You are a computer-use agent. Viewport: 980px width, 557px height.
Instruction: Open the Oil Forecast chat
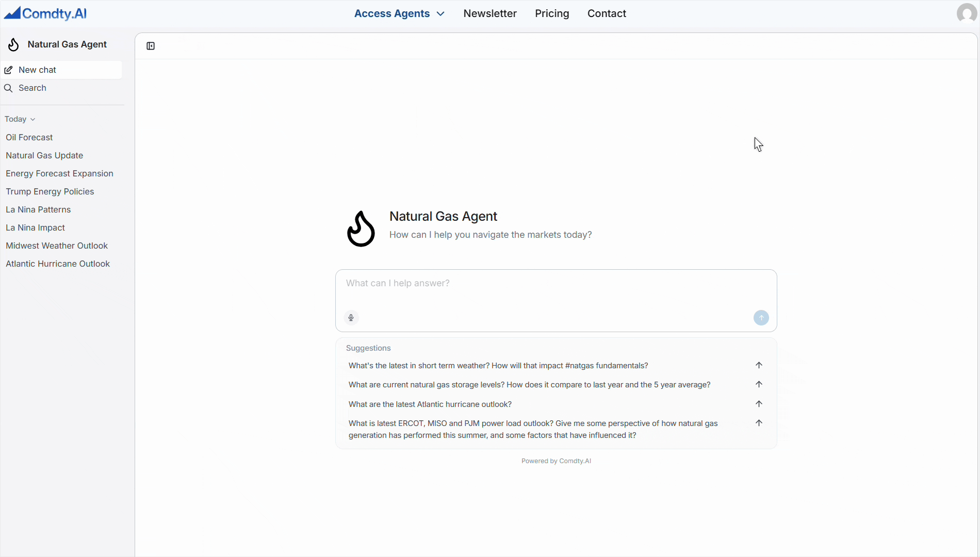[x=29, y=138]
